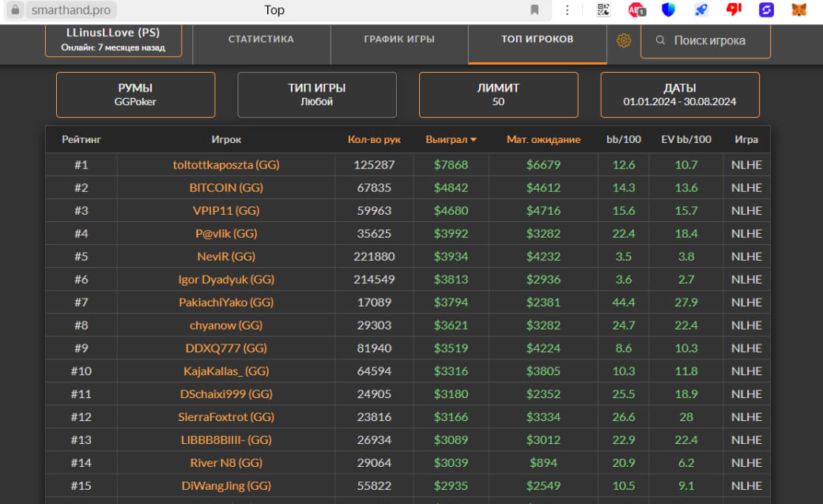This screenshot has height=504, width=823.
Task: Open player DDXQ777 (GG)
Action: [x=226, y=348]
